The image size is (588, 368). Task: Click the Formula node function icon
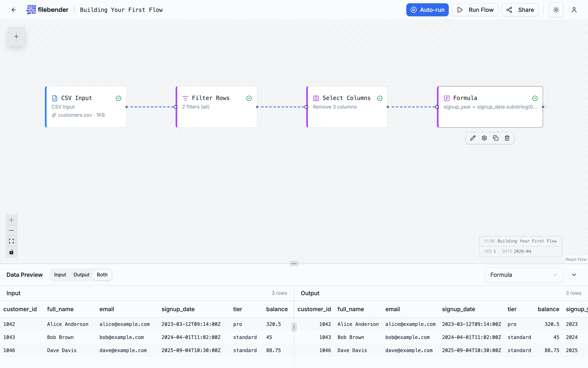click(x=447, y=98)
